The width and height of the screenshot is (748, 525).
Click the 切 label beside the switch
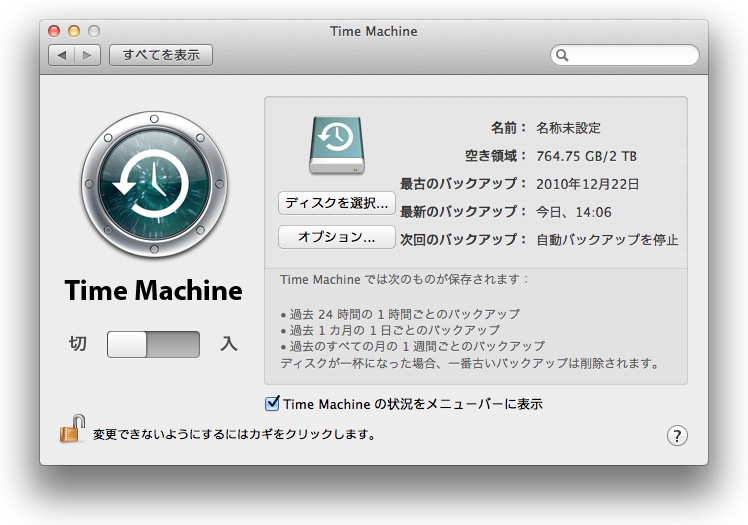pos(78,344)
